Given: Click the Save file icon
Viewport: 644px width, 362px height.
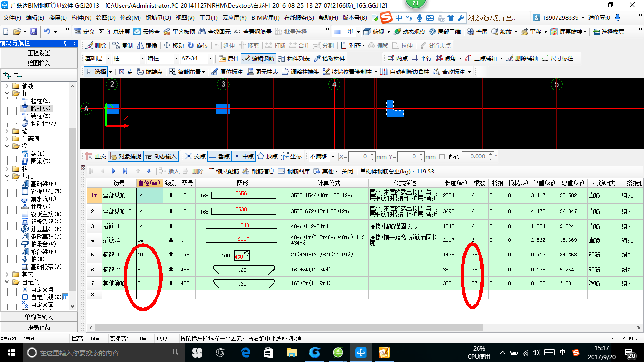Looking at the screenshot, I should 33,32.
